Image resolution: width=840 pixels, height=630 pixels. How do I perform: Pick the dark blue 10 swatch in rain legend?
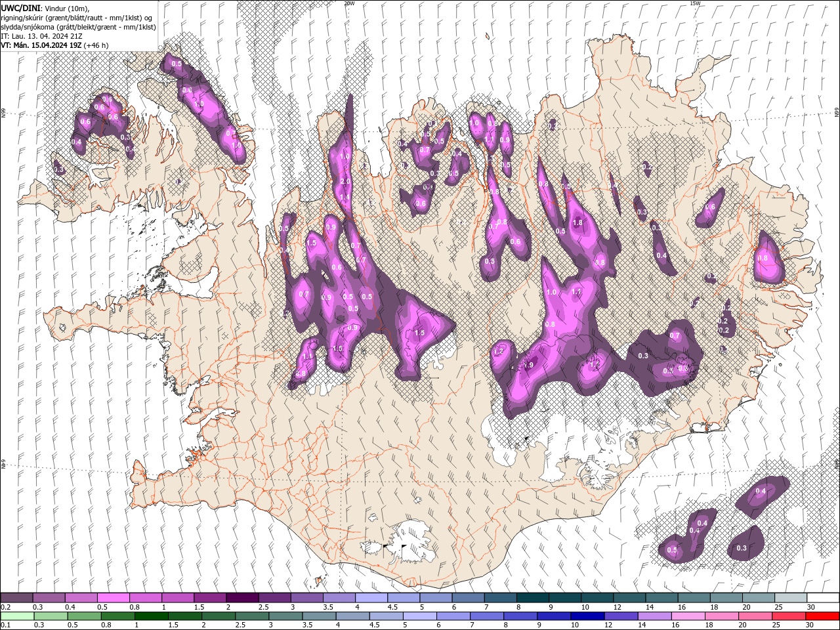(x=587, y=616)
